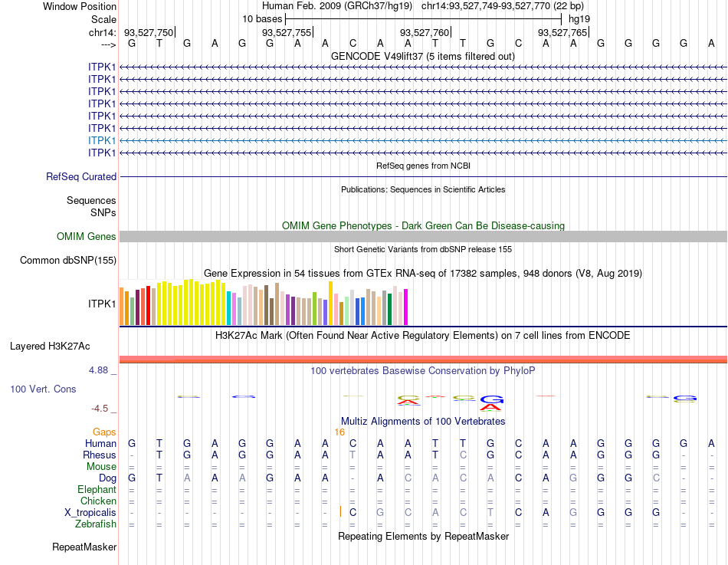Select the Mouse alignment row label
The height and width of the screenshot is (565, 728).
pyautogui.click(x=101, y=467)
